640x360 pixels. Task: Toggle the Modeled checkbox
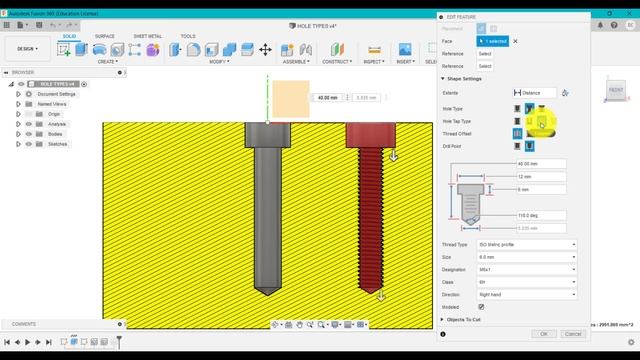tap(481, 307)
